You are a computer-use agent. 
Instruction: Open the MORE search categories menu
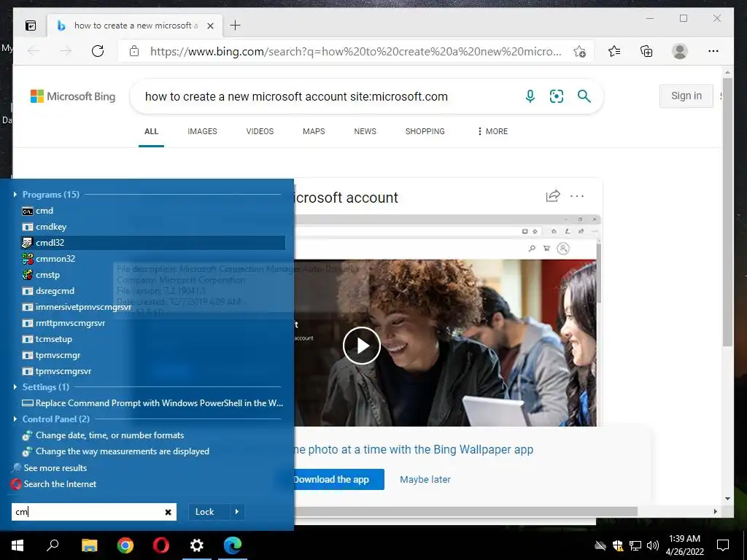tap(492, 131)
